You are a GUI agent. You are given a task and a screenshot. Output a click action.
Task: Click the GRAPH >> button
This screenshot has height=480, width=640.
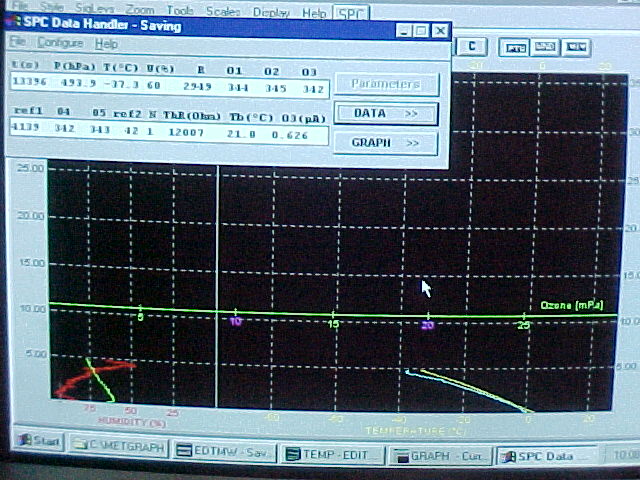386,143
